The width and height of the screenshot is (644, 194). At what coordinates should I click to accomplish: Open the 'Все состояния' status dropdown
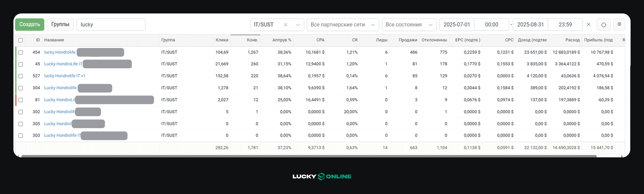point(409,25)
